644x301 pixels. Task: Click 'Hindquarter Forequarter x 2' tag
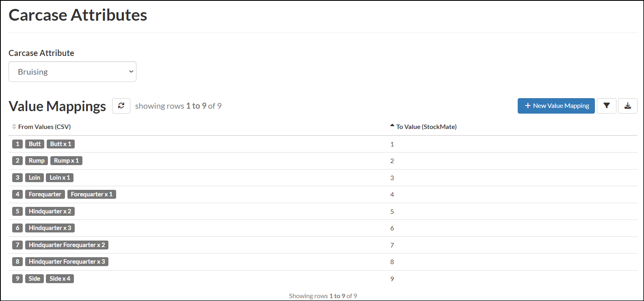67,245
